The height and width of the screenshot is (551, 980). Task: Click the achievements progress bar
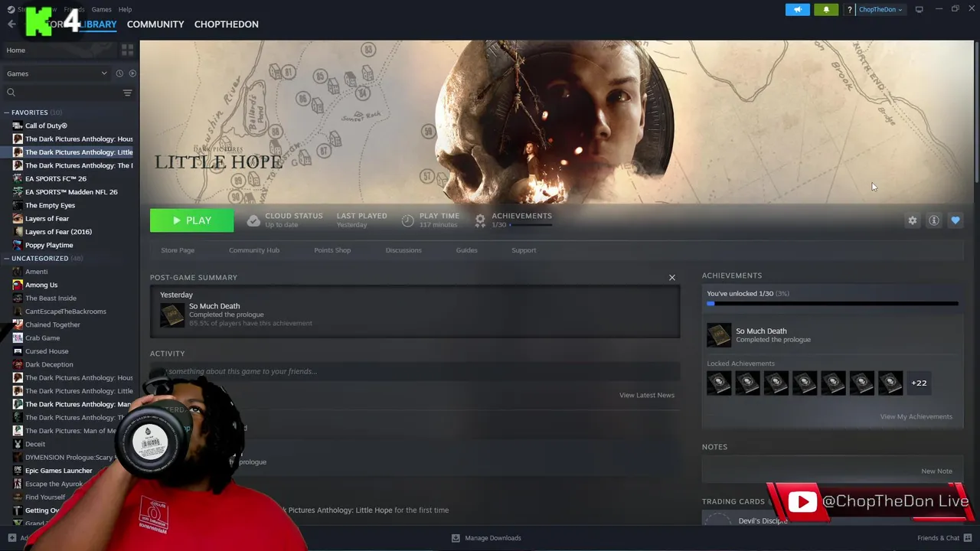pyautogui.click(x=832, y=304)
